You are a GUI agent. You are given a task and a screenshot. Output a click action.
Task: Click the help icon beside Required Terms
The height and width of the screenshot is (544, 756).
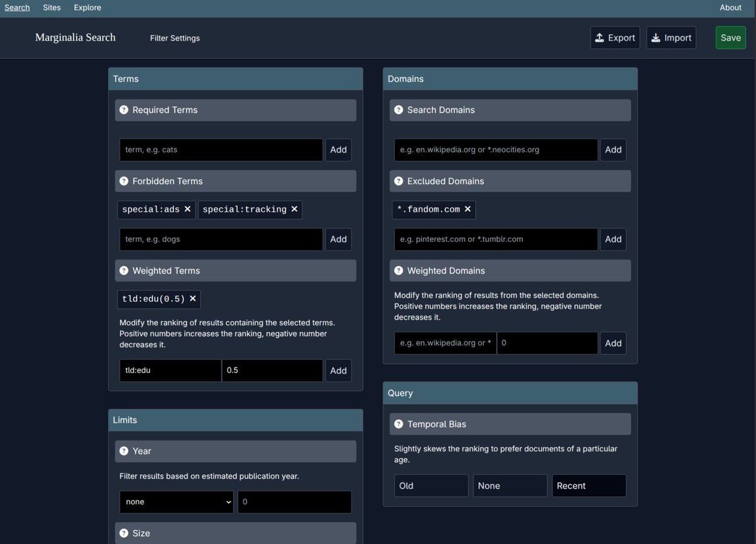pyautogui.click(x=124, y=110)
